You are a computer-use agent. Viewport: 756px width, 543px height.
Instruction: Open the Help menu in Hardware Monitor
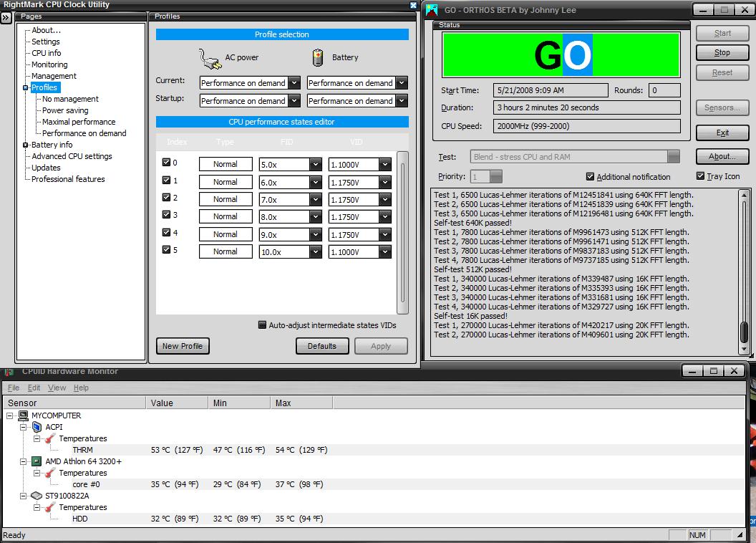pos(81,388)
